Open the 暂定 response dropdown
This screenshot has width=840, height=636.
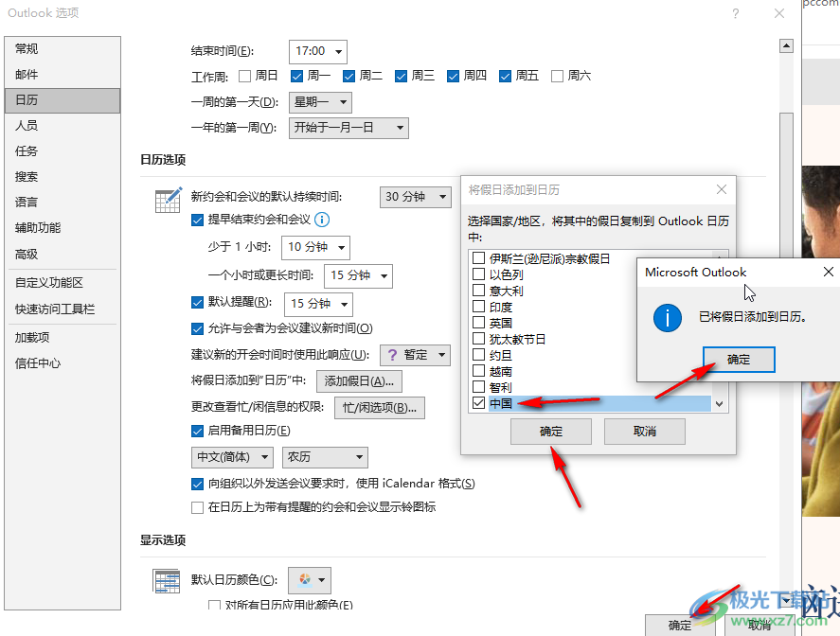415,355
